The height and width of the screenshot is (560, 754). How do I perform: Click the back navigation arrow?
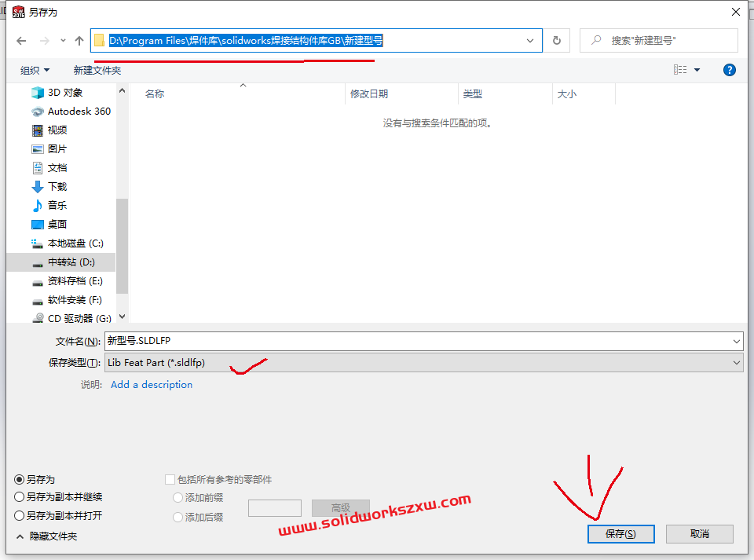21,40
